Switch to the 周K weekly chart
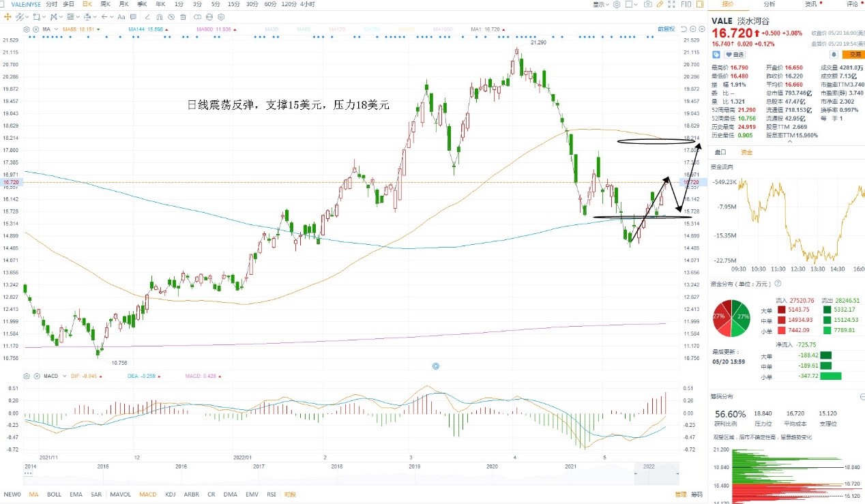Image resolution: width=865 pixels, height=504 pixels. click(105, 4)
